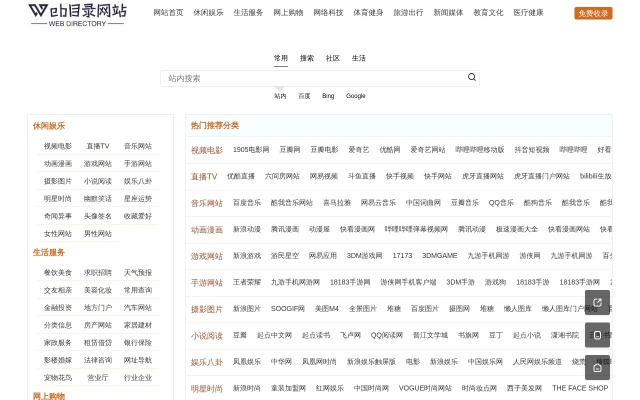This screenshot has width=640, height=400.
Task: Switch to the 生活 search tab
Action: click(x=359, y=58)
